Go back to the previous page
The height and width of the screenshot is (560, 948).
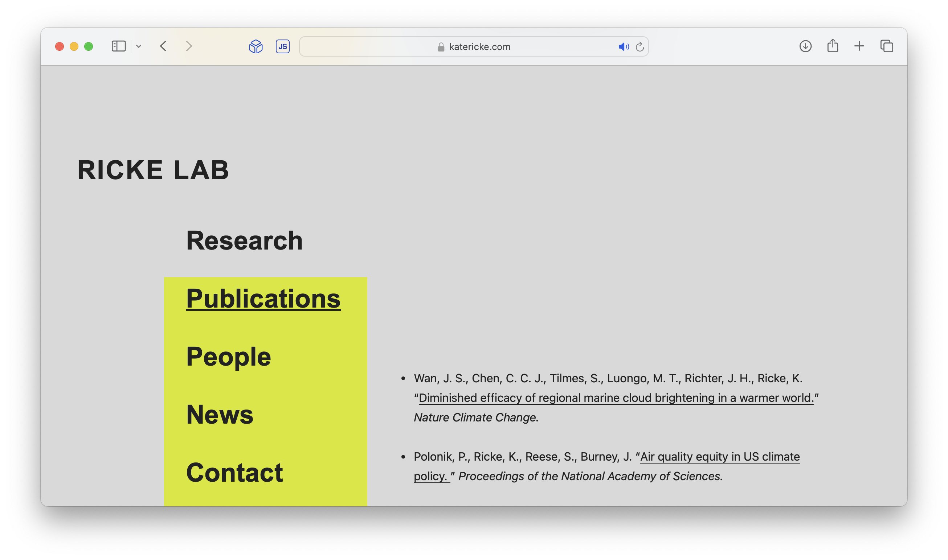163,46
